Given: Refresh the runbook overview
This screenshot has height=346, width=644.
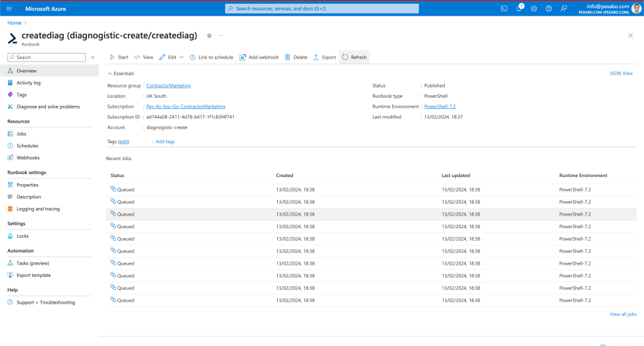Looking at the screenshot, I should point(354,57).
